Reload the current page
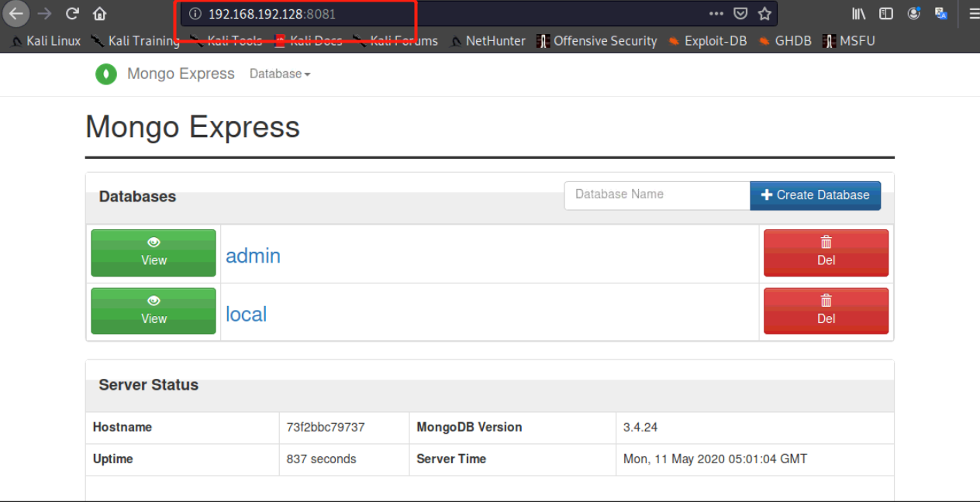 72,13
